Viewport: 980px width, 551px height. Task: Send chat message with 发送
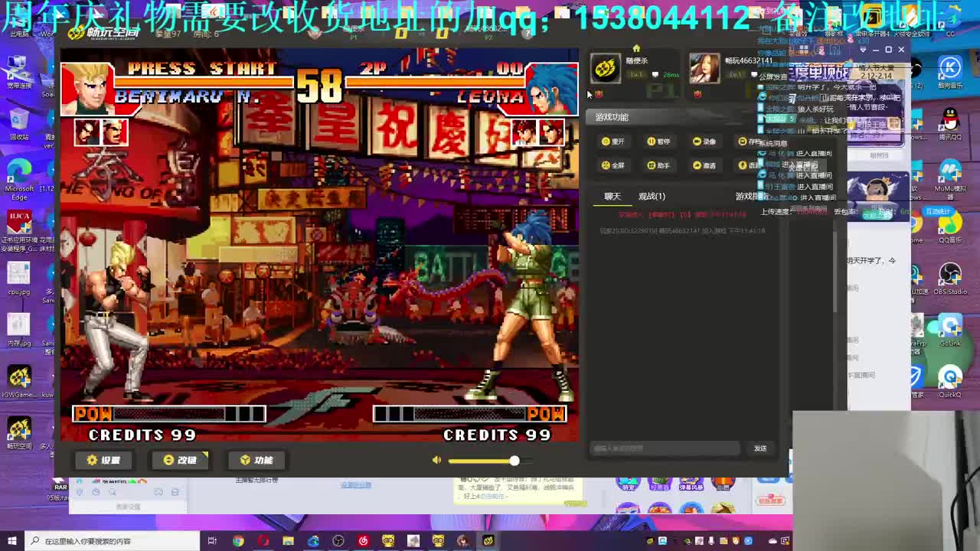[760, 448]
